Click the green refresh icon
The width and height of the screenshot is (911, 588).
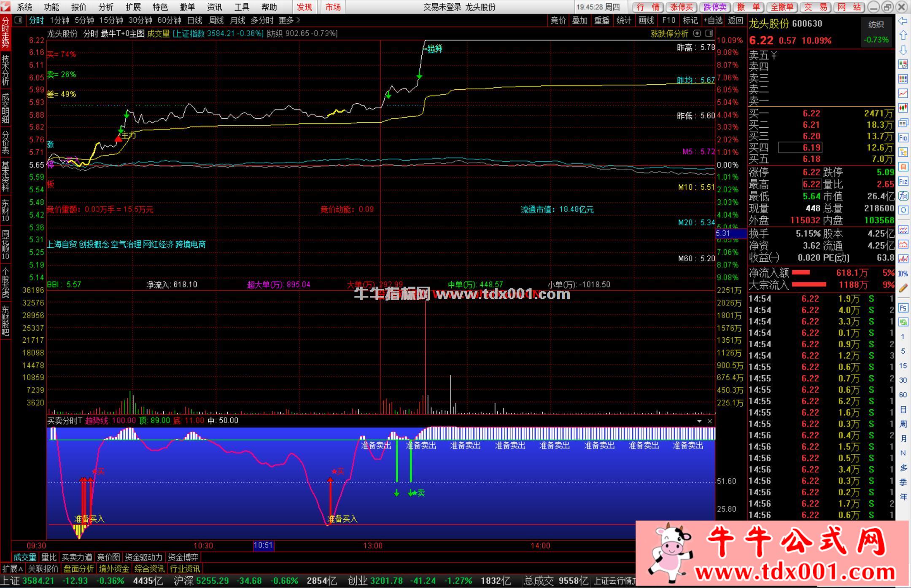903,322
